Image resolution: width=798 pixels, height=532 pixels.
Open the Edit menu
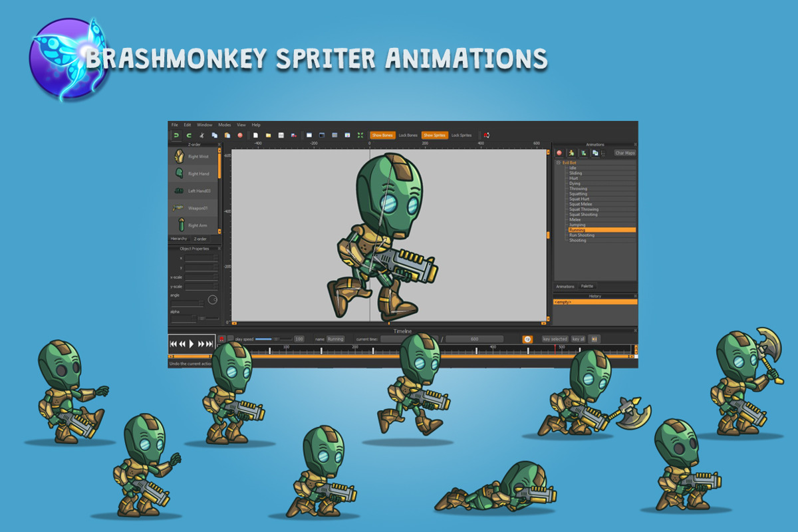point(188,125)
